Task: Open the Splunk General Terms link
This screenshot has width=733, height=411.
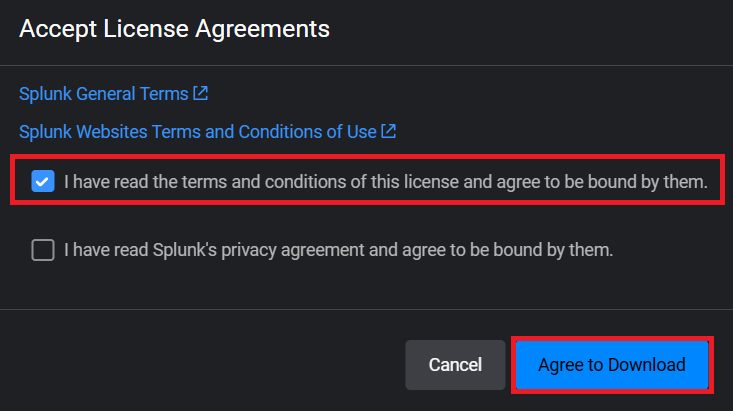Action: pos(104,94)
